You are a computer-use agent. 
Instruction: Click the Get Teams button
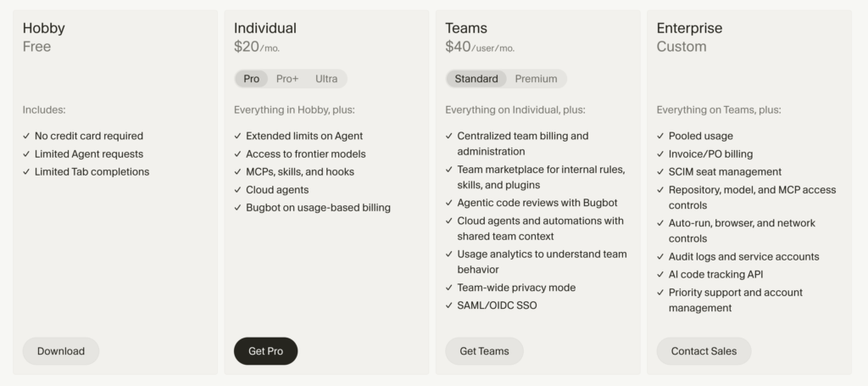pos(484,351)
